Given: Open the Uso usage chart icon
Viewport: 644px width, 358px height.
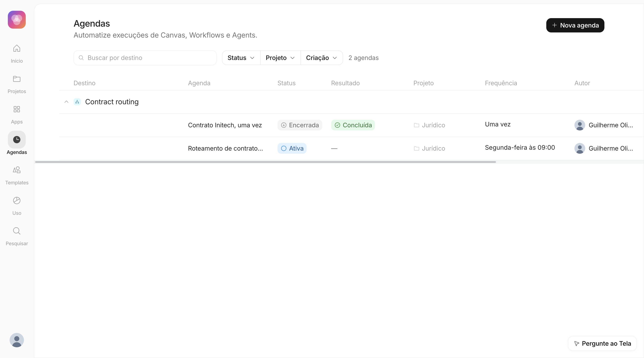Looking at the screenshot, I should pyautogui.click(x=17, y=200).
